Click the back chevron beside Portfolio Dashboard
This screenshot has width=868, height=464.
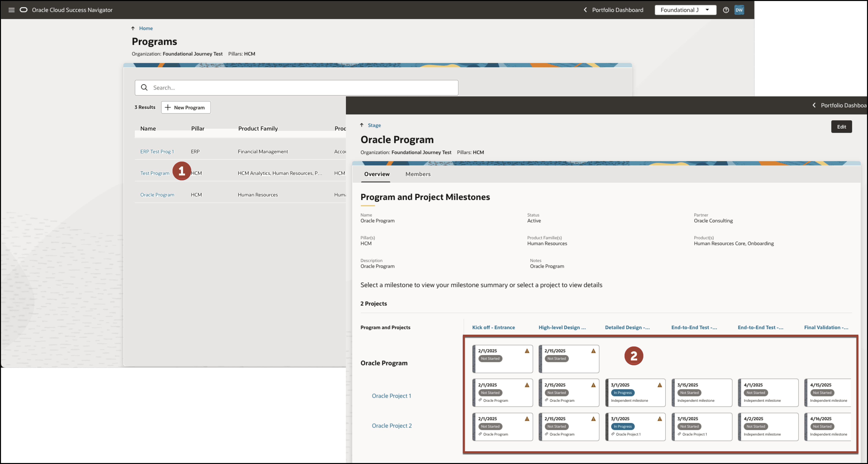coord(585,10)
